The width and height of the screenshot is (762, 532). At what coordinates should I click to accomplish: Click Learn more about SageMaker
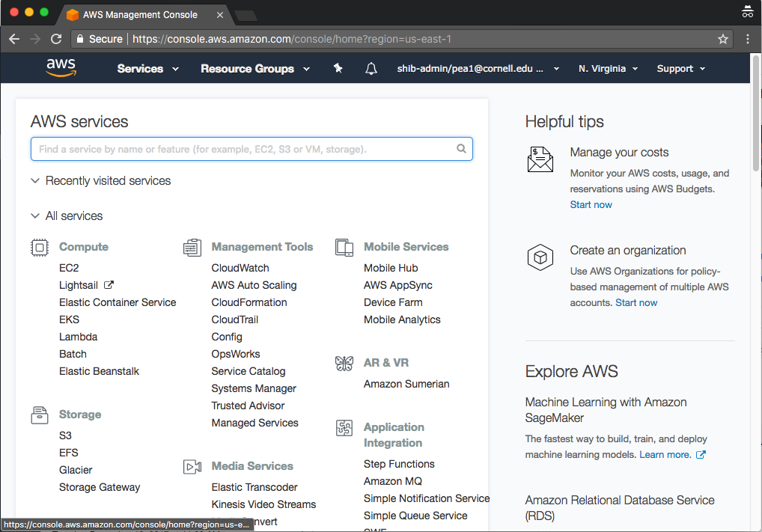(x=665, y=454)
